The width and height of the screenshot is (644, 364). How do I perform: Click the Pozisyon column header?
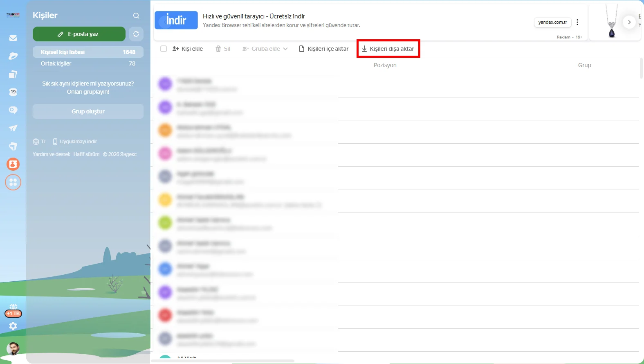385,65
